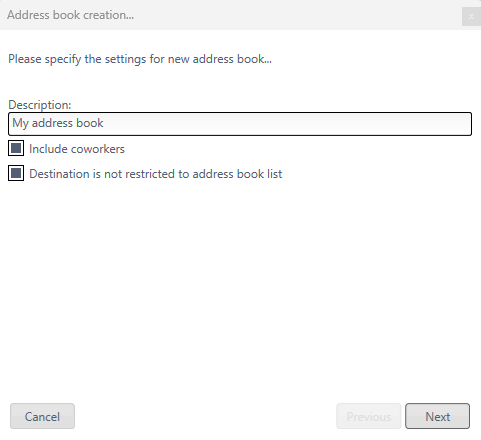Close the Address book creation dialog
This screenshot has height=440, width=481.
click(x=471, y=16)
